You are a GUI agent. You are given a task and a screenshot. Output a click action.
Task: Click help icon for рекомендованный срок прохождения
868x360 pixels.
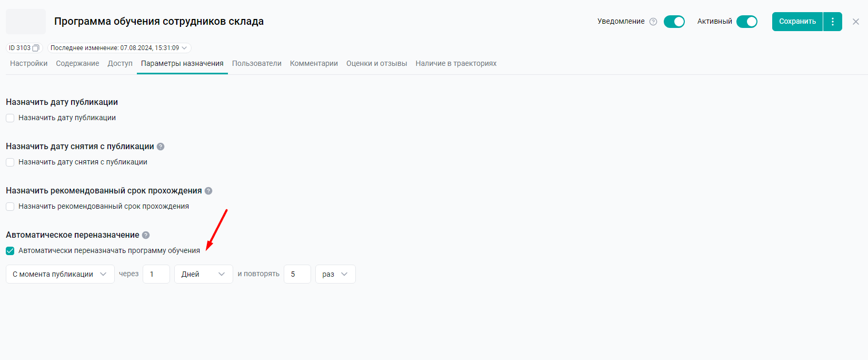pos(208,191)
